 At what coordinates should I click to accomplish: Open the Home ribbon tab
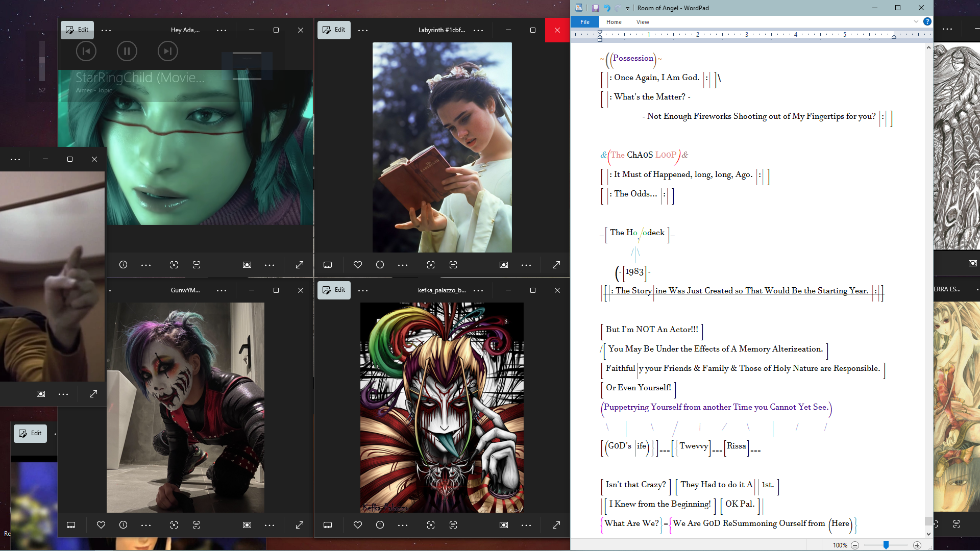pos(614,22)
